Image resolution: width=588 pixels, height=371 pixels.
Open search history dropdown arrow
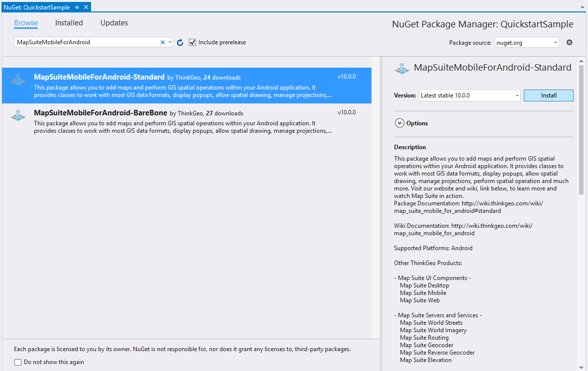pos(170,42)
